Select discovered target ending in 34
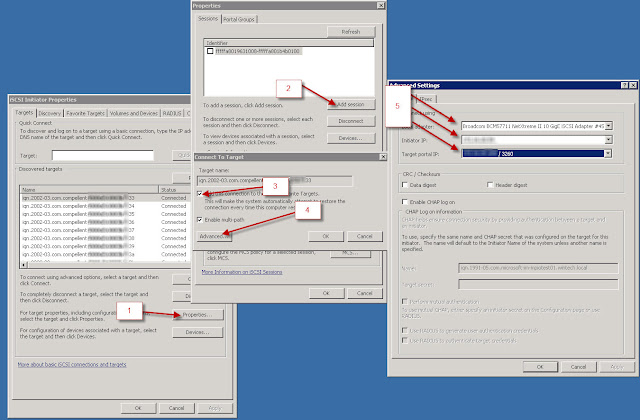Screen dimensions: 640x420 coord(105,206)
